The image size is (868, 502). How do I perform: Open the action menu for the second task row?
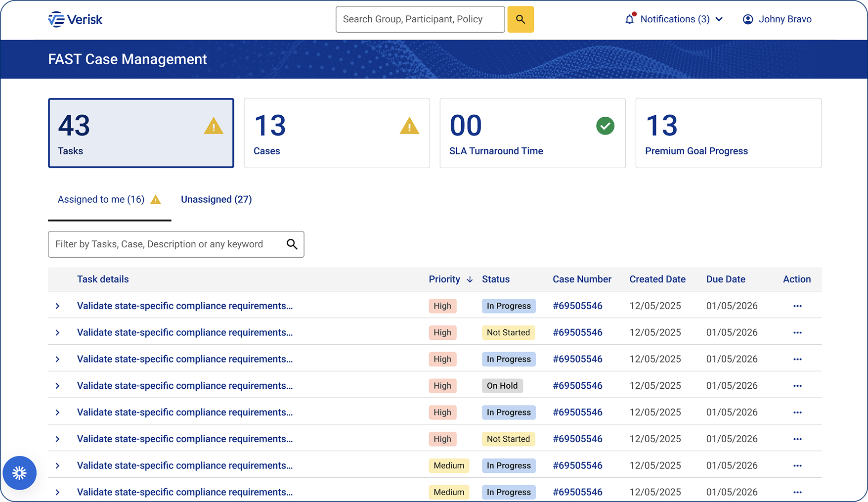pos(797,333)
